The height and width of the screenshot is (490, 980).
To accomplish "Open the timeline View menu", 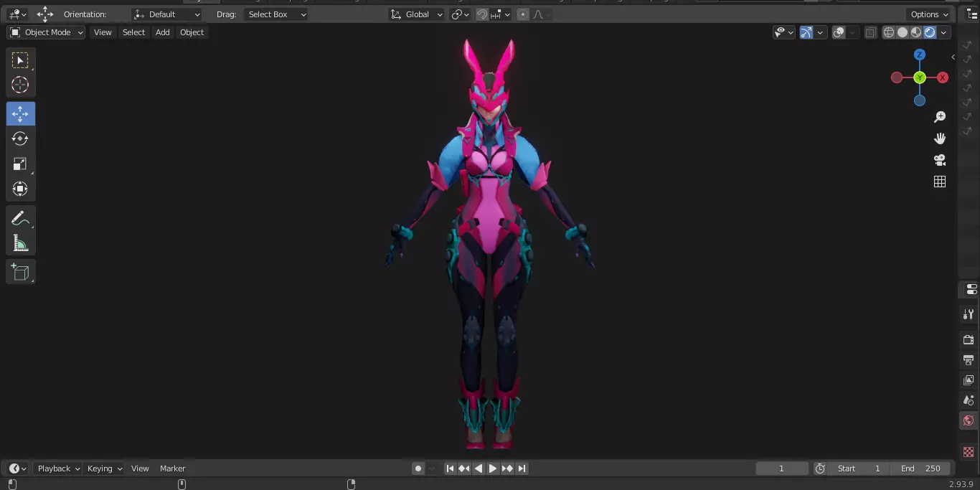I will [140, 468].
